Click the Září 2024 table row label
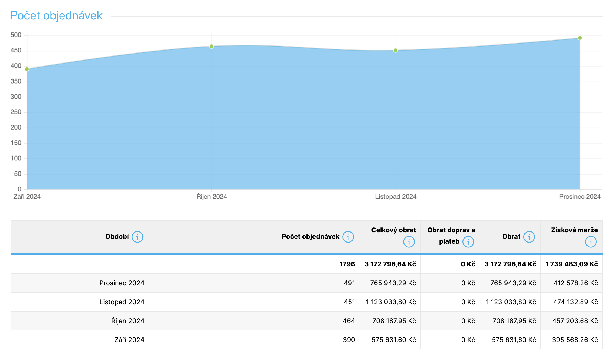613x364 pixels. pyautogui.click(x=129, y=340)
